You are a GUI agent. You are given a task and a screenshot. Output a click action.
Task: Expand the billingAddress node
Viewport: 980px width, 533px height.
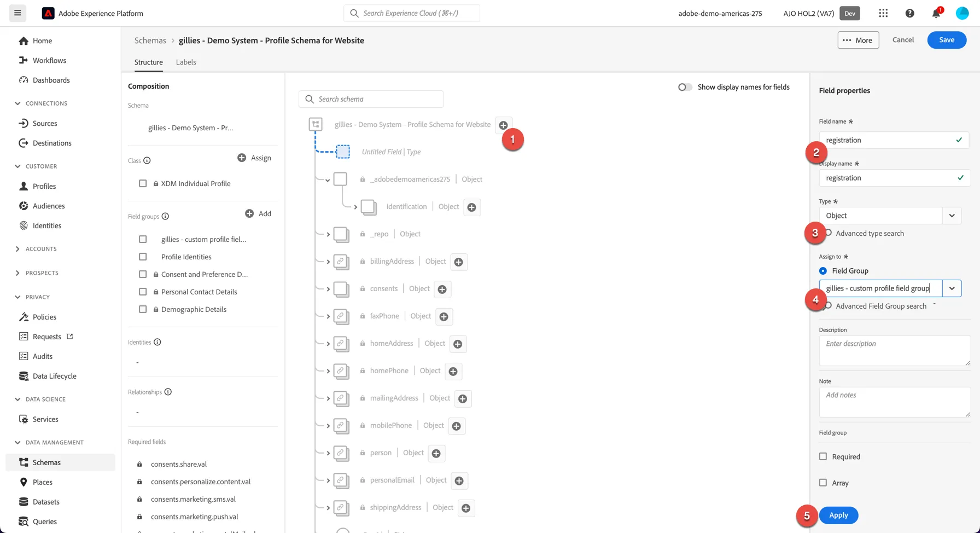point(328,262)
